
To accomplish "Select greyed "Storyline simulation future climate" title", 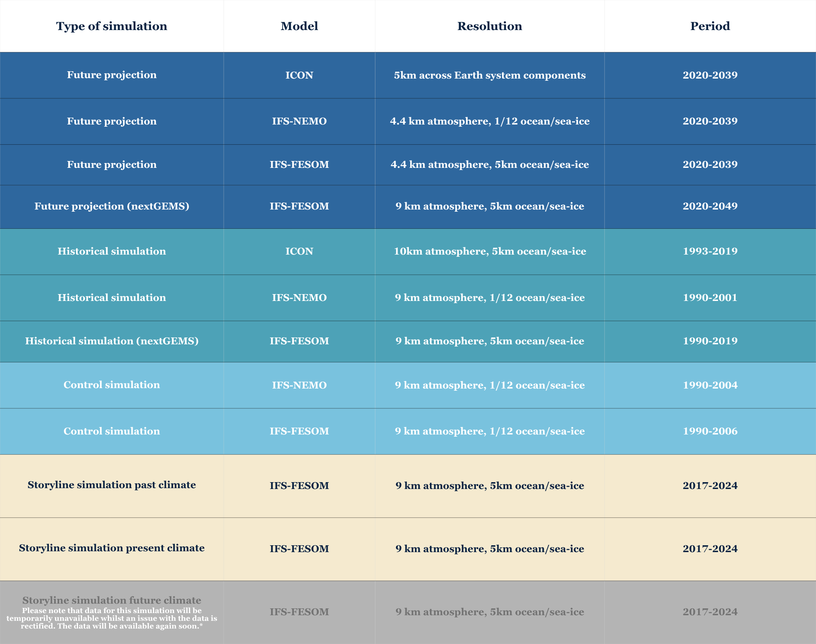I will (112, 600).
